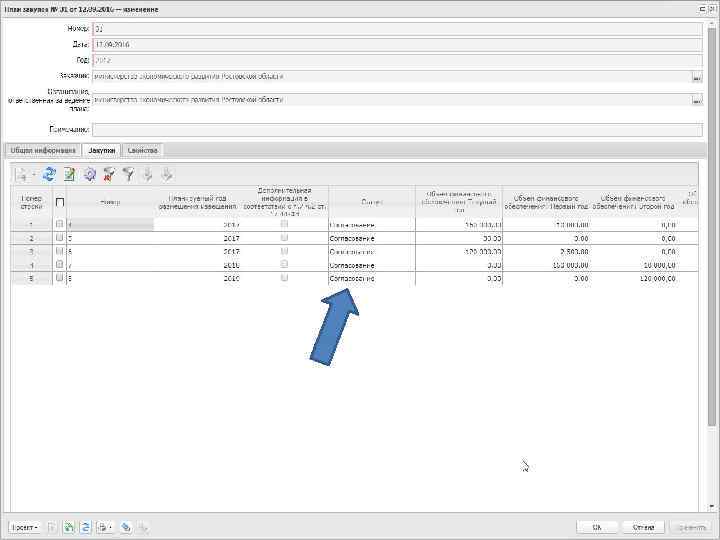Click the gear settings icon in the table toolbar
The image size is (720, 540).
(x=90, y=174)
